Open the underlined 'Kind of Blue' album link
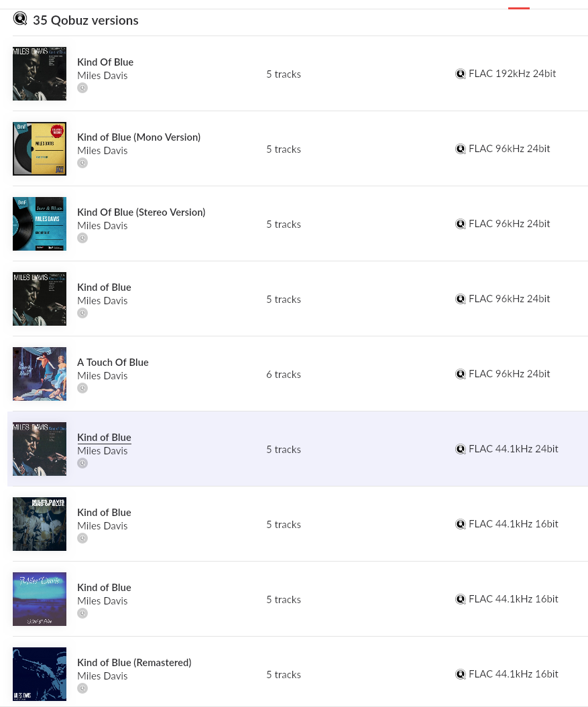Screen dimensions: 588x707 [x=104, y=438]
